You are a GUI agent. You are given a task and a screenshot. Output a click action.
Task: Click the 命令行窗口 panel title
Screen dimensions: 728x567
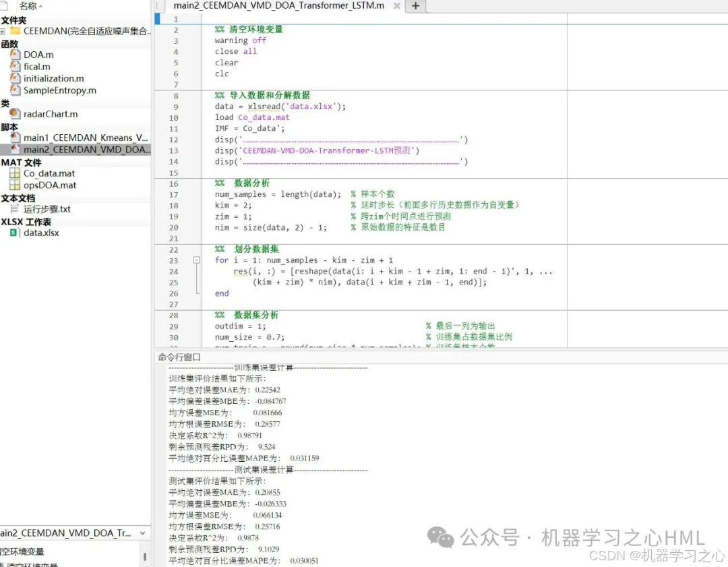click(x=179, y=357)
